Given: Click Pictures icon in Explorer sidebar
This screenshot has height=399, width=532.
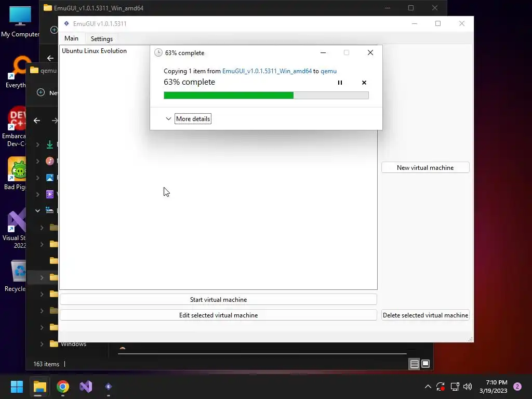Looking at the screenshot, I should tap(50, 178).
